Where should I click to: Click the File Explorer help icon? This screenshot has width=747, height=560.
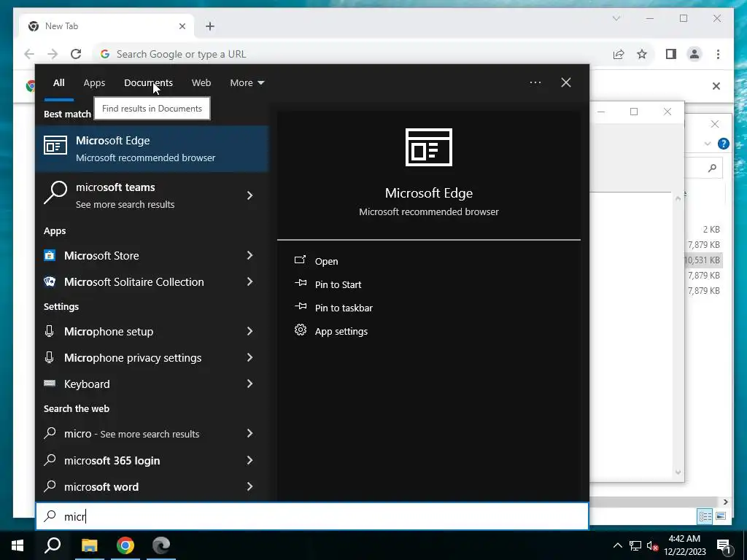coord(723,144)
